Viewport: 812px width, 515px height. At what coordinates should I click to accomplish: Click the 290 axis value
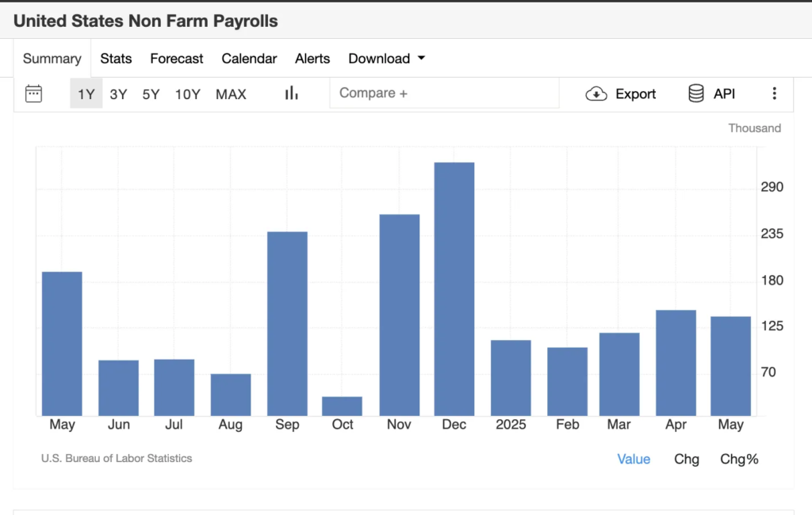point(772,187)
